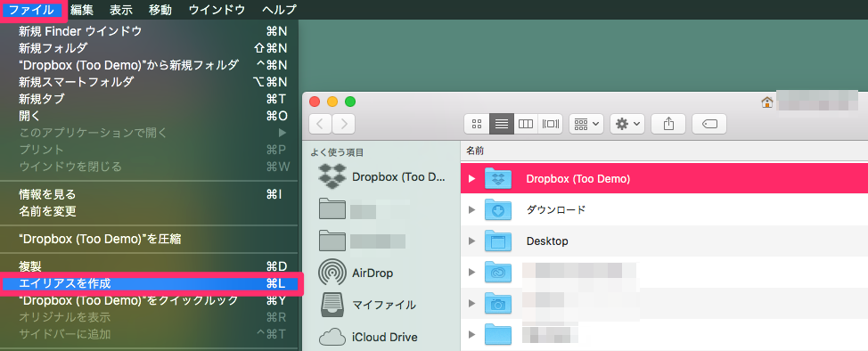Screen dimensions: 868x351
Task: Open Dropbox (Too D... in sidebar
Action: click(382, 177)
